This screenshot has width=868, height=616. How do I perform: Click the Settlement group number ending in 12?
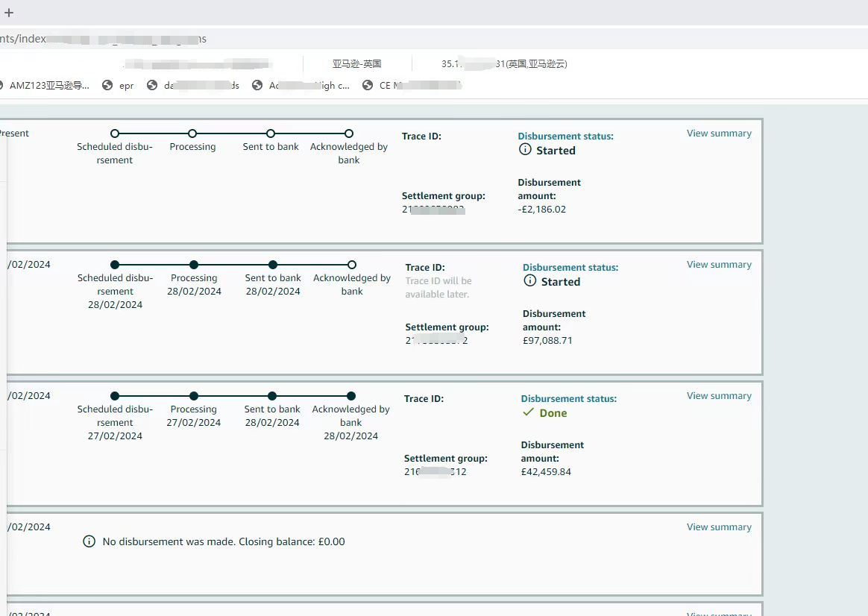435,471
